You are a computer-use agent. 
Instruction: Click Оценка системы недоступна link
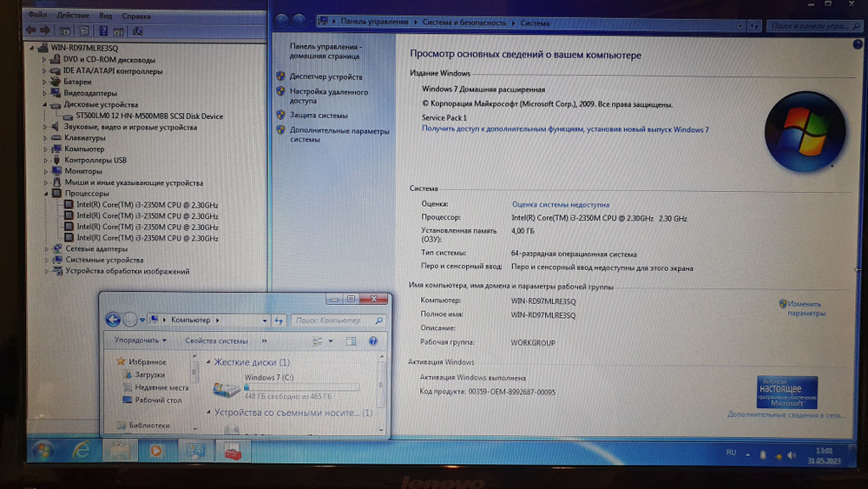(x=560, y=204)
